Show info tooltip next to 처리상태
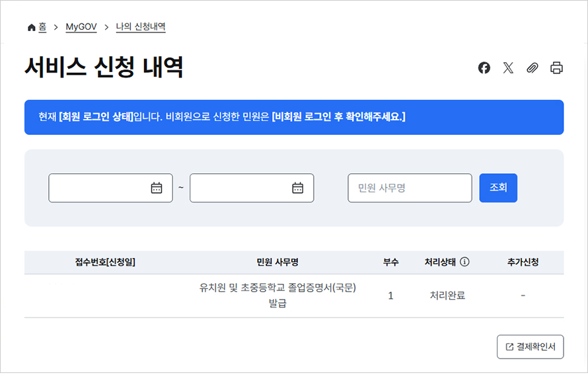 coord(464,262)
